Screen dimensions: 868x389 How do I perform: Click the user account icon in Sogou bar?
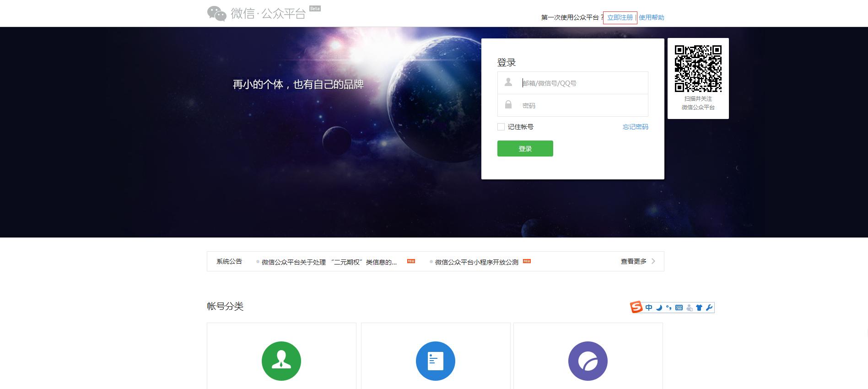pyautogui.click(x=689, y=308)
